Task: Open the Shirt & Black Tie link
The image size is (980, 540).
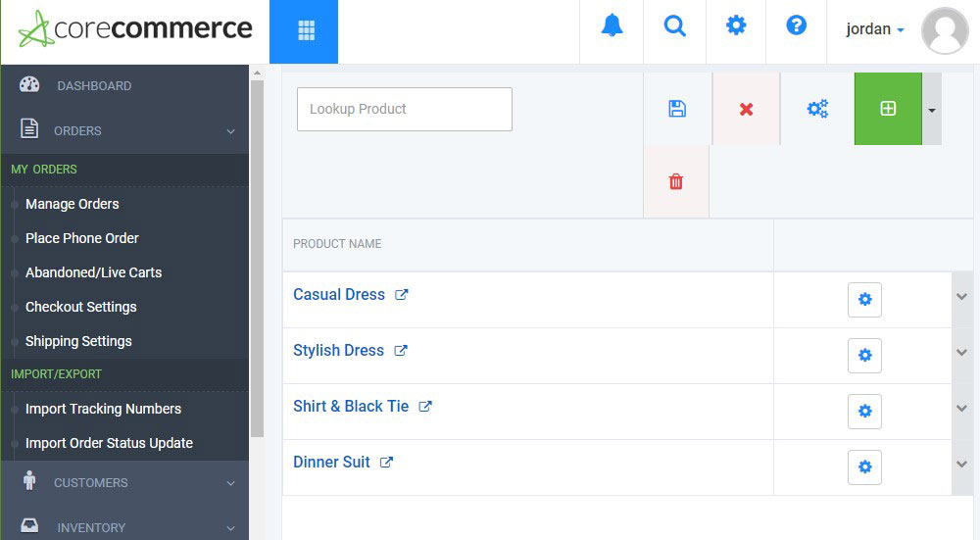Action: 351,407
